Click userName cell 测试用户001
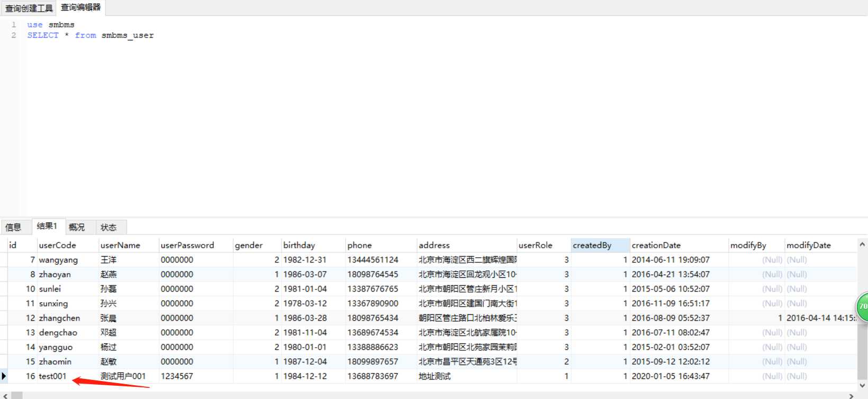 pyautogui.click(x=129, y=376)
